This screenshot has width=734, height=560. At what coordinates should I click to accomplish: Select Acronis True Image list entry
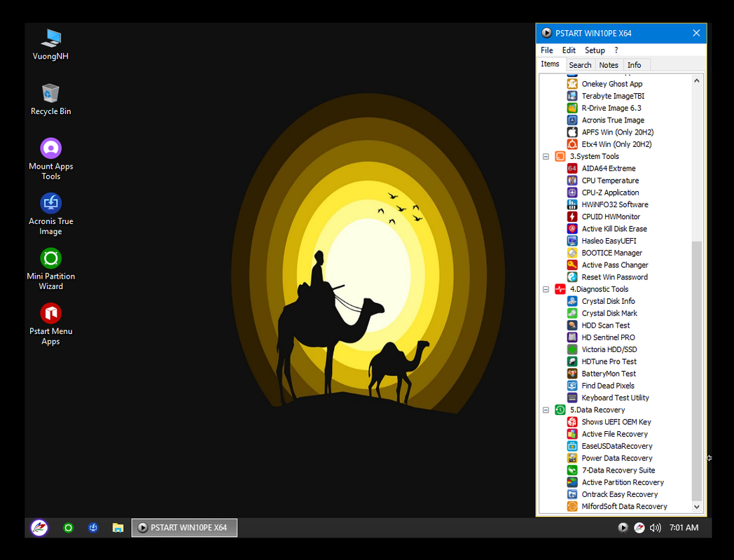(613, 120)
